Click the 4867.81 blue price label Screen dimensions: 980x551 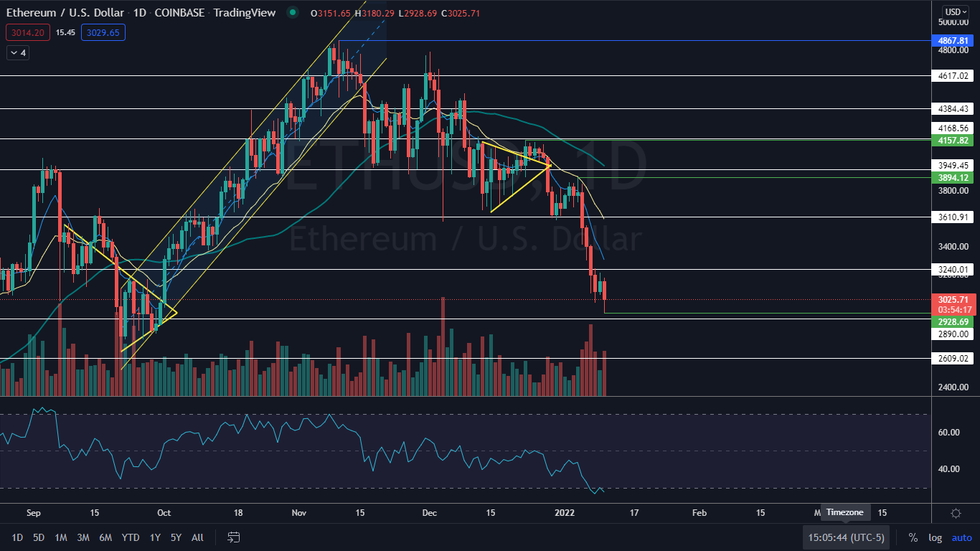pos(952,41)
